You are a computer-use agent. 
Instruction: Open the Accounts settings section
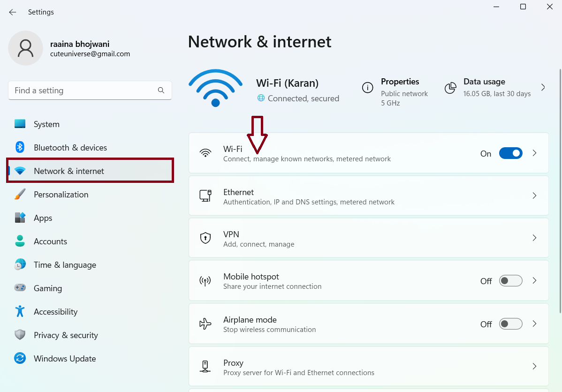(50, 241)
